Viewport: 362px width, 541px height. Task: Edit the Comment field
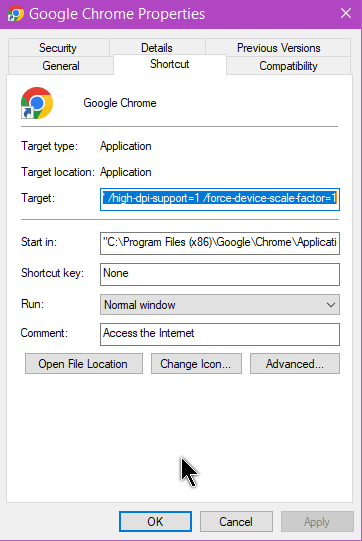(x=220, y=334)
